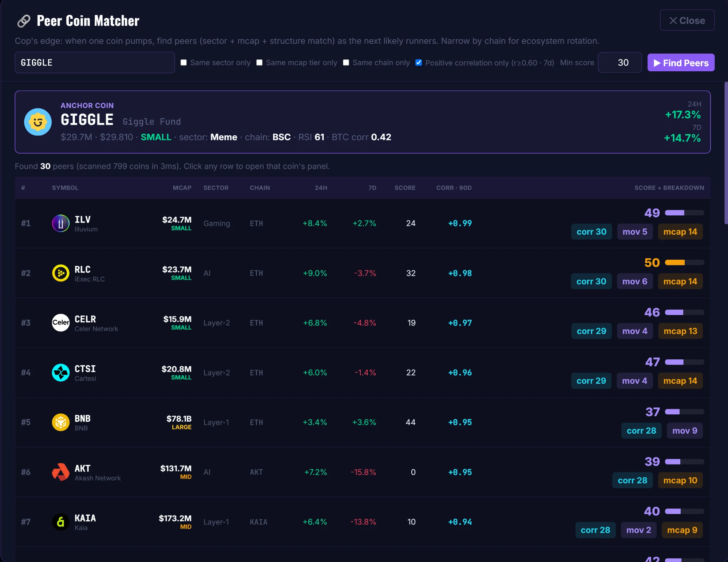Image resolution: width=728 pixels, height=562 pixels.
Task: Open the BNB symbol text
Action: click(x=83, y=419)
